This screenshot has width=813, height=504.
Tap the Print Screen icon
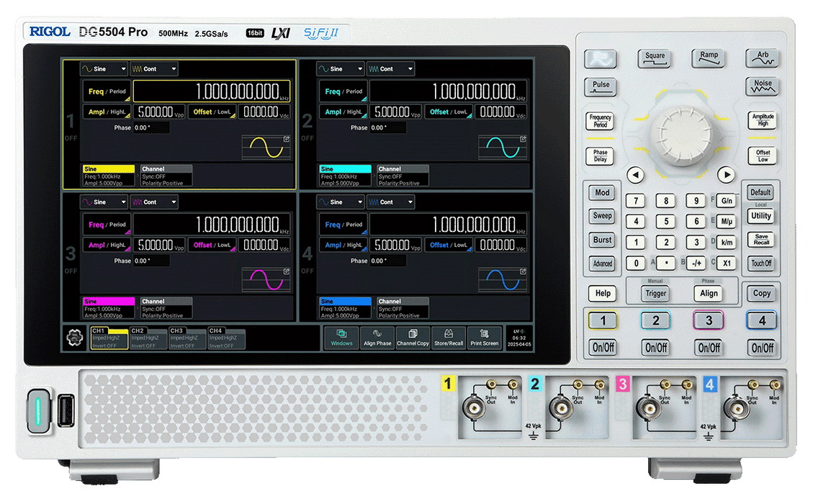coord(485,338)
